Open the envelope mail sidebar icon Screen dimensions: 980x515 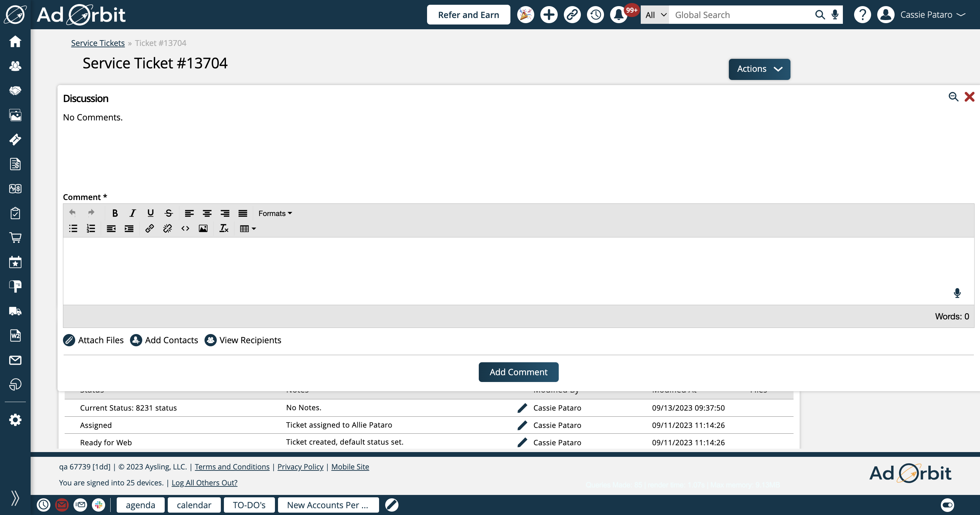(15, 360)
